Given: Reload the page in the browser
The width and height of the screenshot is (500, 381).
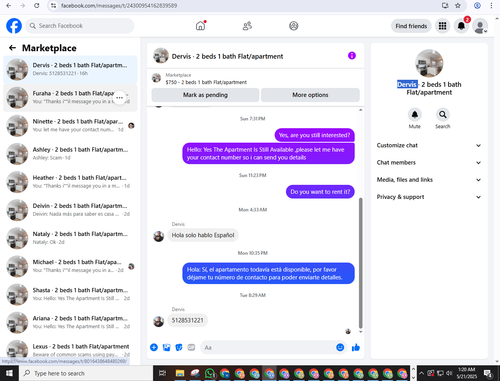Looking at the screenshot, I should pos(37,5).
